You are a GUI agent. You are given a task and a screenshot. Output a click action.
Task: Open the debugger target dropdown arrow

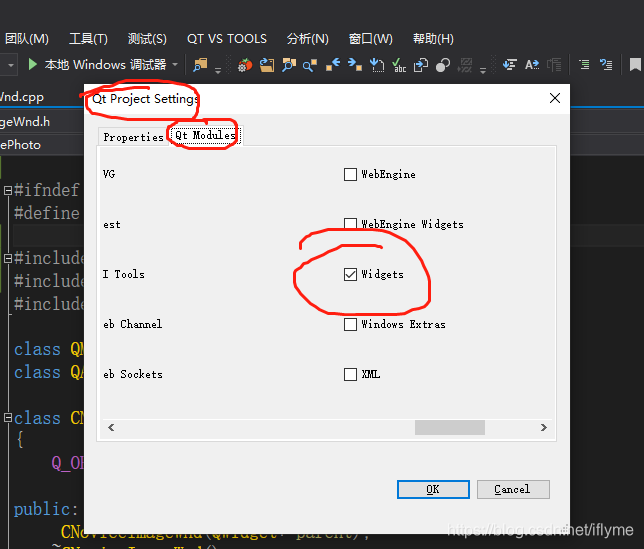pos(175,65)
